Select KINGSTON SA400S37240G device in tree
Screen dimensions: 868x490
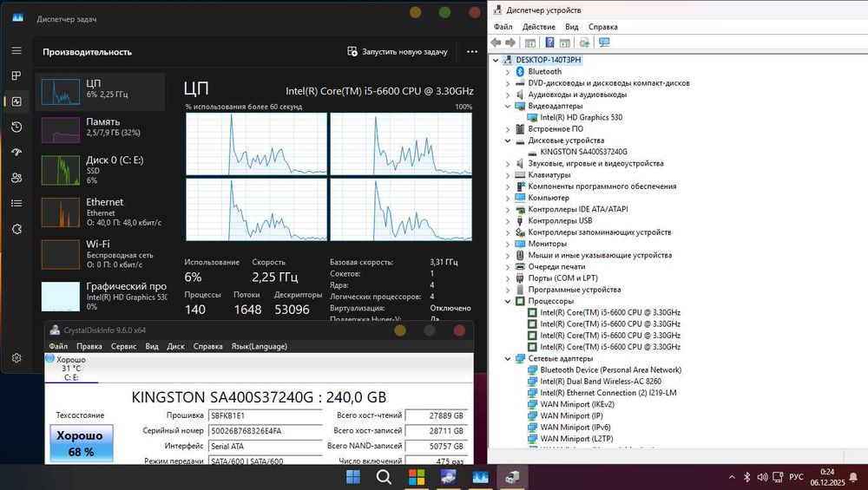coord(583,152)
